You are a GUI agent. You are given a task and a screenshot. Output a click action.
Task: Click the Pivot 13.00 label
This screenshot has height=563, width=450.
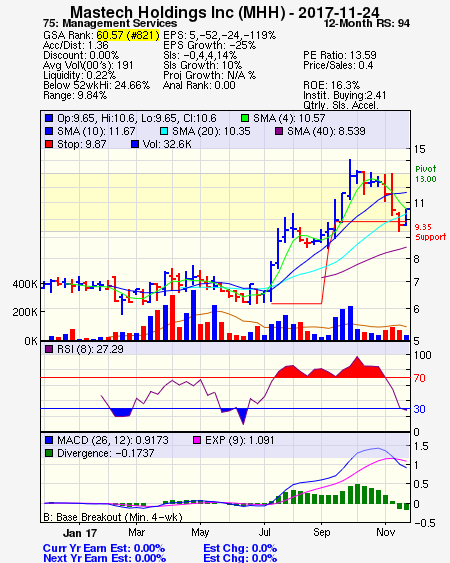tap(426, 174)
